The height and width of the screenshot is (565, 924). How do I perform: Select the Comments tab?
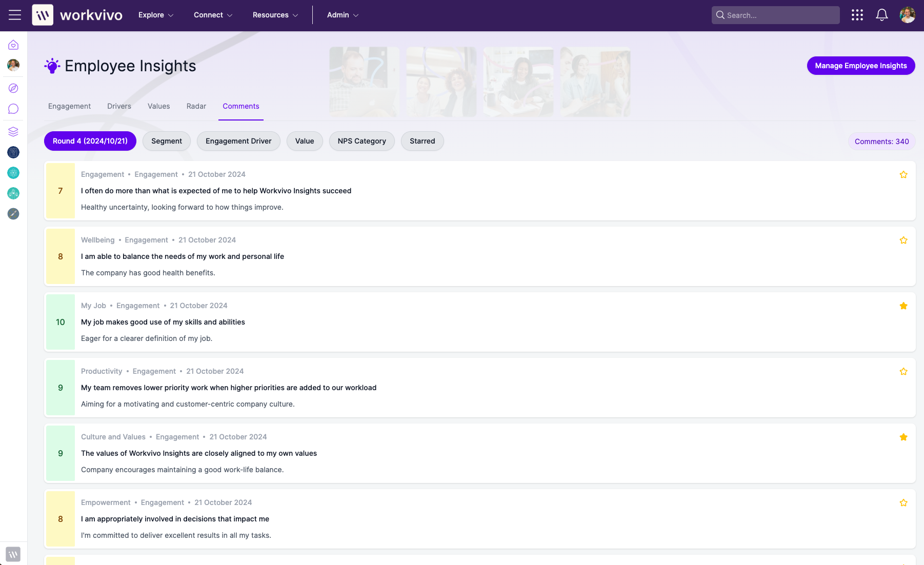(241, 106)
